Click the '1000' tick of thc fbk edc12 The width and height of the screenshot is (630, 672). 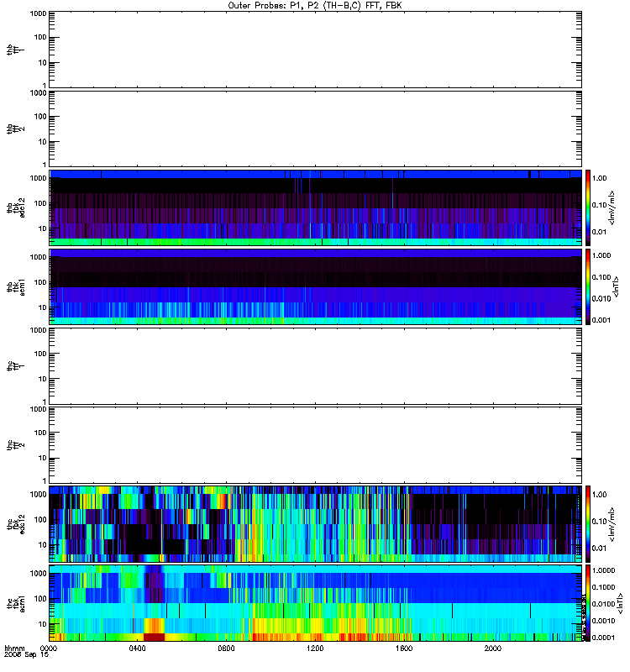pyautogui.click(x=38, y=494)
